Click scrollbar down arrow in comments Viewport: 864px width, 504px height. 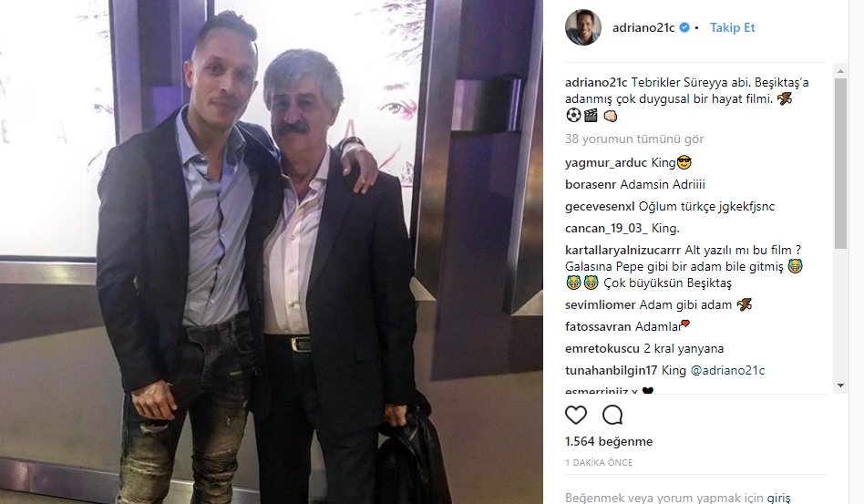pos(841,386)
